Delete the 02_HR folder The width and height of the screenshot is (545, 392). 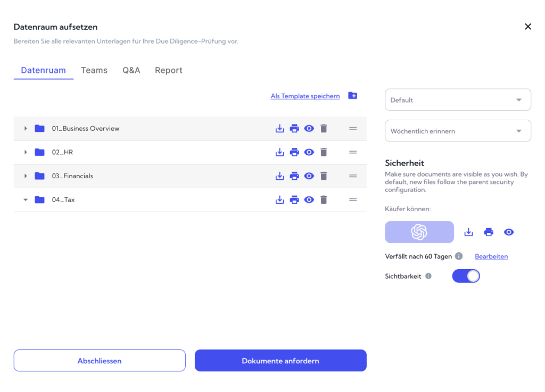(x=324, y=152)
